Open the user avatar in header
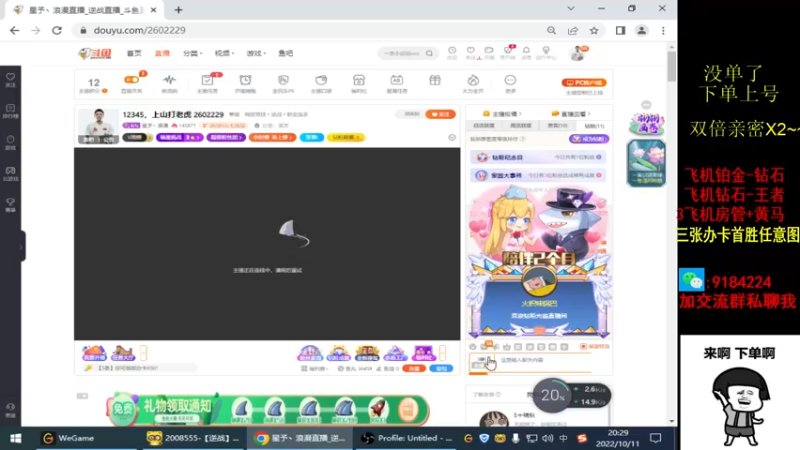Image resolution: width=800 pixels, height=450 pixels. click(578, 53)
